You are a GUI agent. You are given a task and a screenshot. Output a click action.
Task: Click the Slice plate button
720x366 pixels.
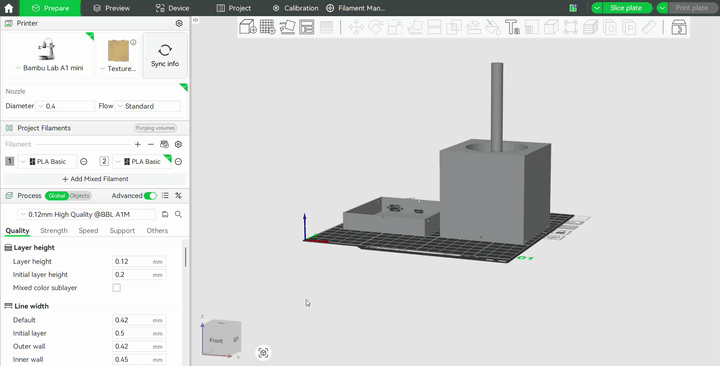[x=626, y=8]
